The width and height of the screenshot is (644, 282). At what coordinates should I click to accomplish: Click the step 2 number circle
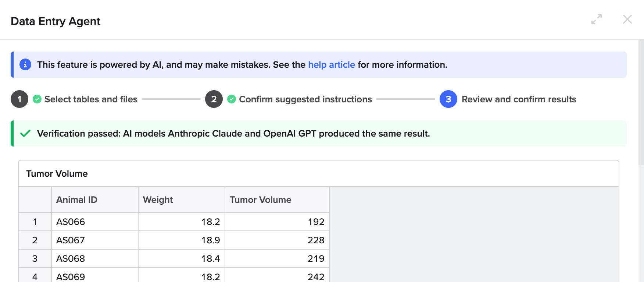(214, 99)
